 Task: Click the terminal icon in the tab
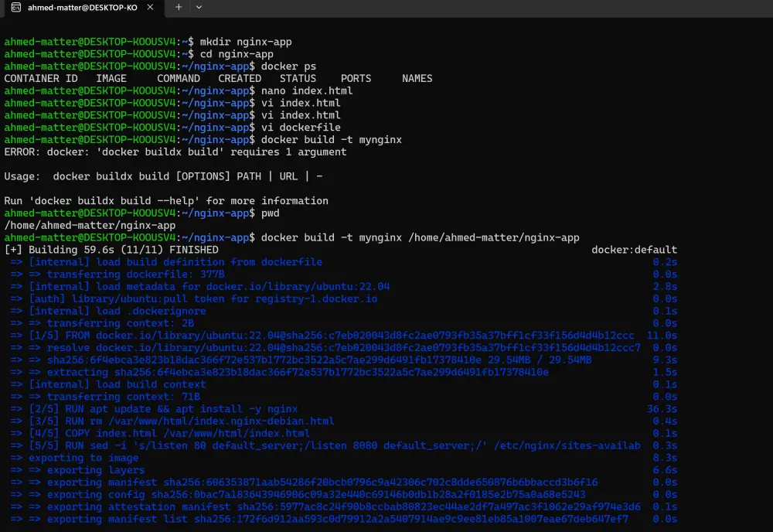(x=16, y=8)
